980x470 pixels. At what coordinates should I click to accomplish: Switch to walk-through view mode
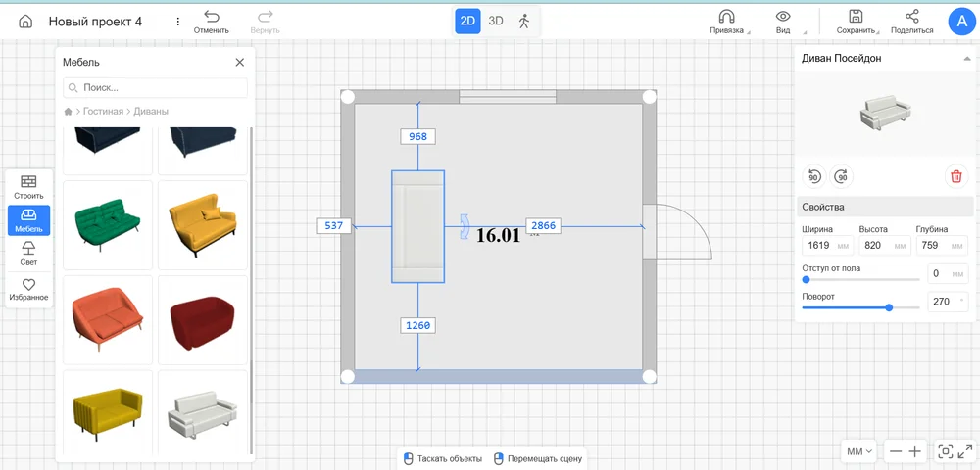point(524,21)
